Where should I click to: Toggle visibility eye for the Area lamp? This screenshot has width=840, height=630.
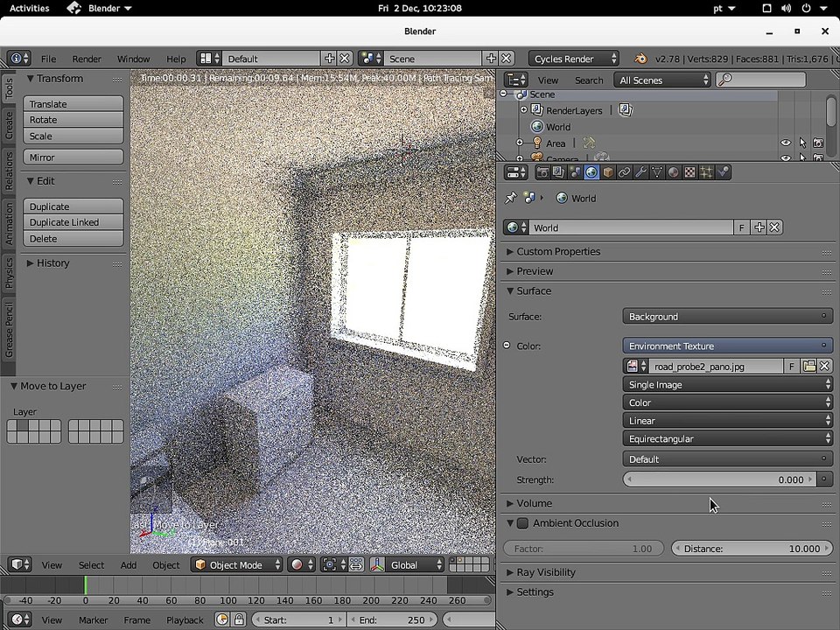(x=786, y=143)
